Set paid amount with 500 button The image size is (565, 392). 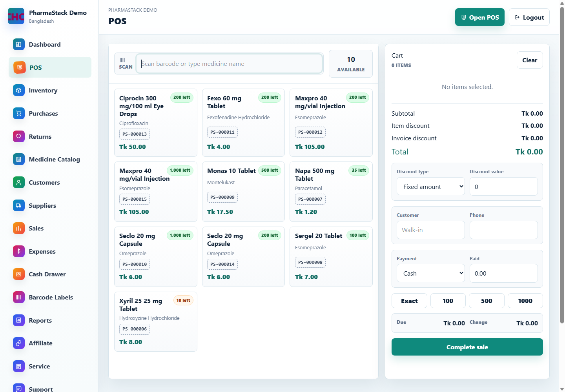tap(487, 301)
